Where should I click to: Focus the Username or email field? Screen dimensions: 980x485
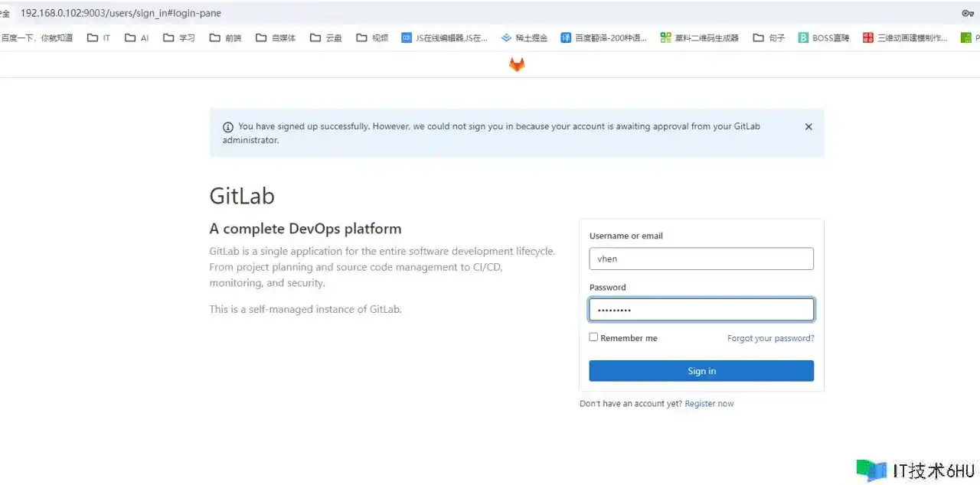click(x=701, y=259)
